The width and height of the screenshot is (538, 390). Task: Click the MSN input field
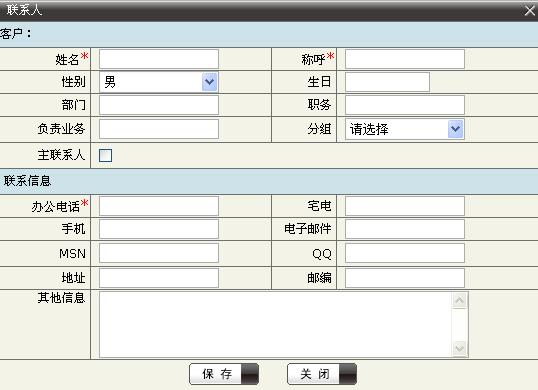click(159, 253)
